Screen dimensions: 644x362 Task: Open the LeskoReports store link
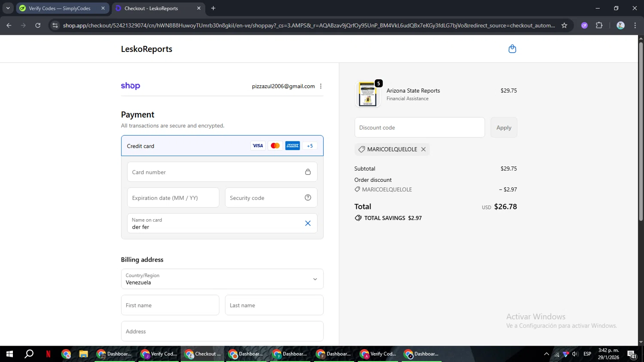coord(146,49)
